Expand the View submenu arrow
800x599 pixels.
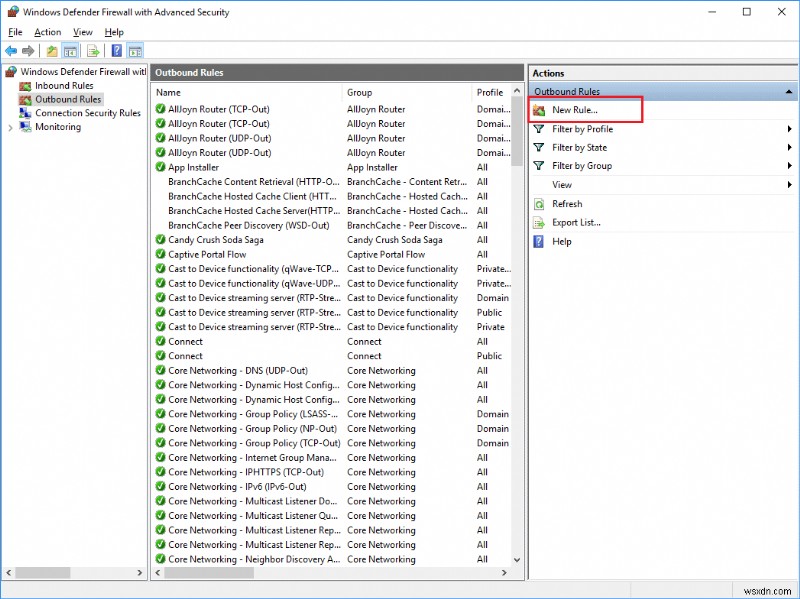pyautogui.click(x=789, y=185)
